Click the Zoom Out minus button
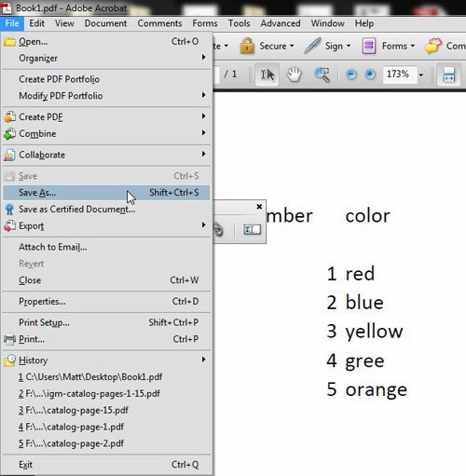This screenshot has height=476, width=466. [x=351, y=75]
